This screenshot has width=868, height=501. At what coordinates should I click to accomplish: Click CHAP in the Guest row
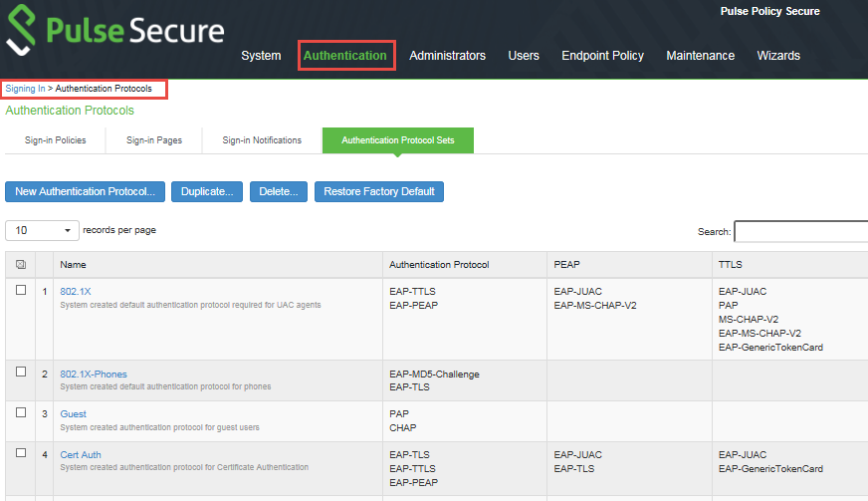pyautogui.click(x=402, y=428)
